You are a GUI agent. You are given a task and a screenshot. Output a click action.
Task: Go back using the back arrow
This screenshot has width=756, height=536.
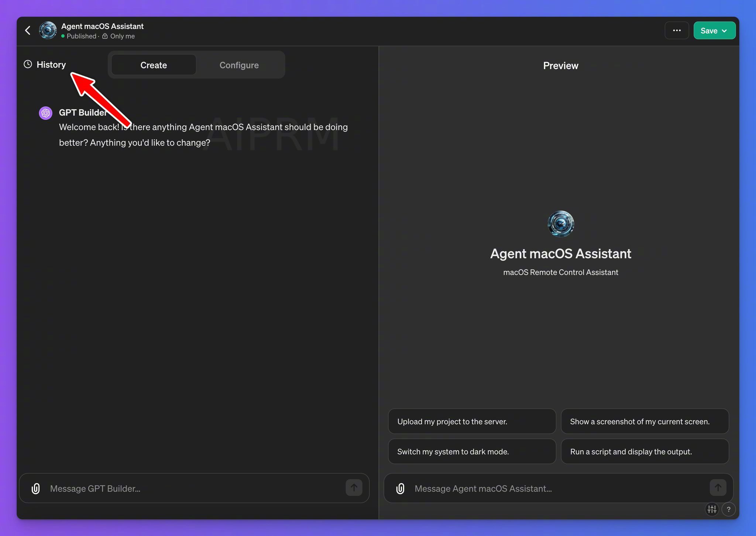pos(28,30)
